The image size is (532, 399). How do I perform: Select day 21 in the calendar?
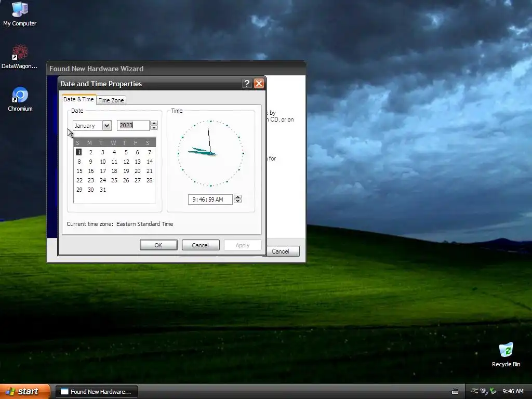[150, 171]
